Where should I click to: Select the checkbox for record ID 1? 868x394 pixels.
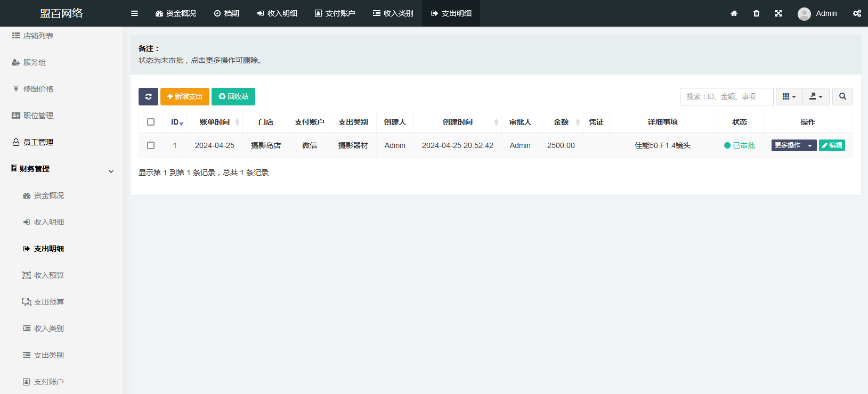click(151, 145)
